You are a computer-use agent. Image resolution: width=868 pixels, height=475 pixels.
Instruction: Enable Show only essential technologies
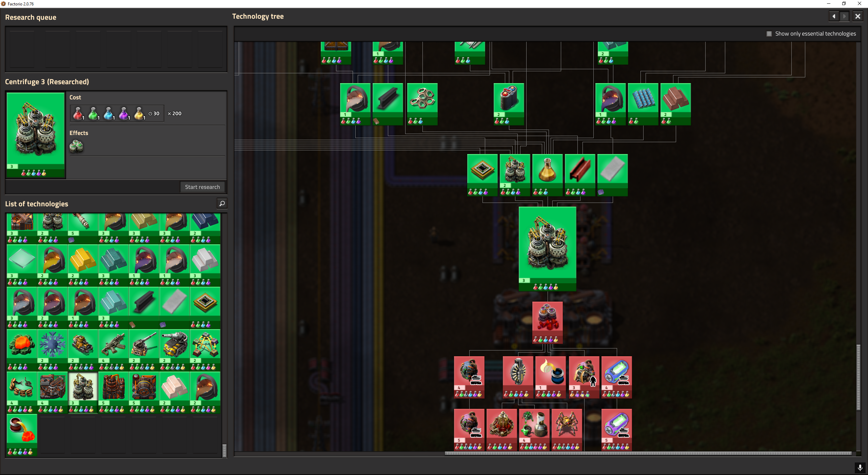point(769,33)
